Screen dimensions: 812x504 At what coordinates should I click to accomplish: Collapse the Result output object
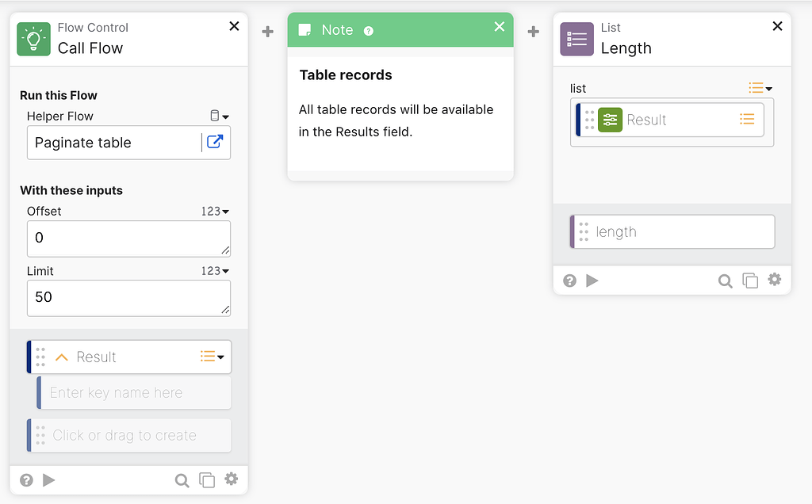tap(62, 357)
